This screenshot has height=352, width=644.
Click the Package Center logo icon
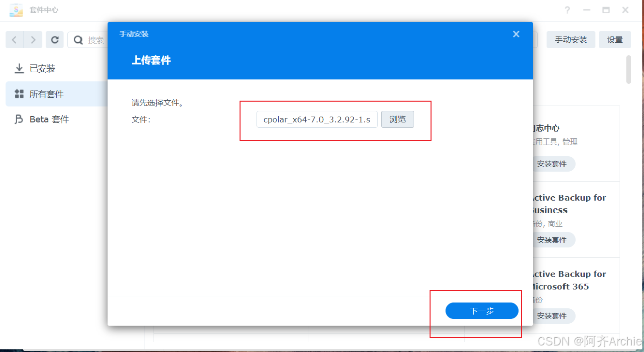click(17, 10)
